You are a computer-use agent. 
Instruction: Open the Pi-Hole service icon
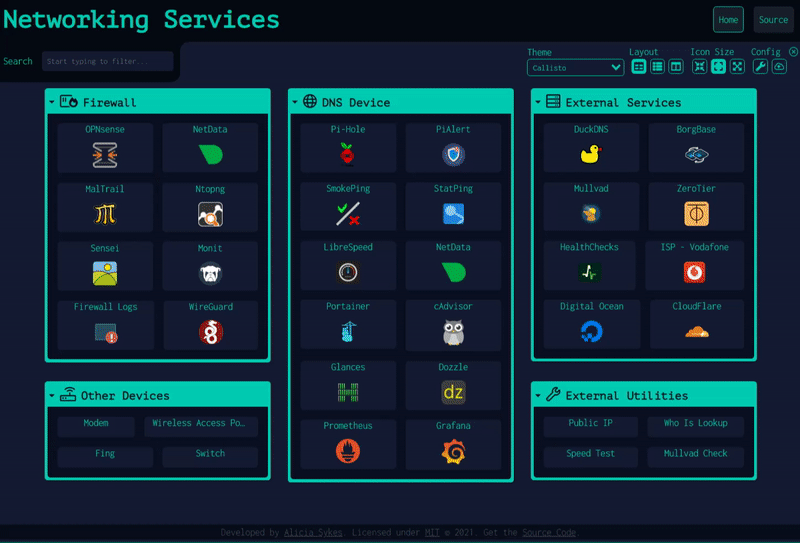coord(348,154)
